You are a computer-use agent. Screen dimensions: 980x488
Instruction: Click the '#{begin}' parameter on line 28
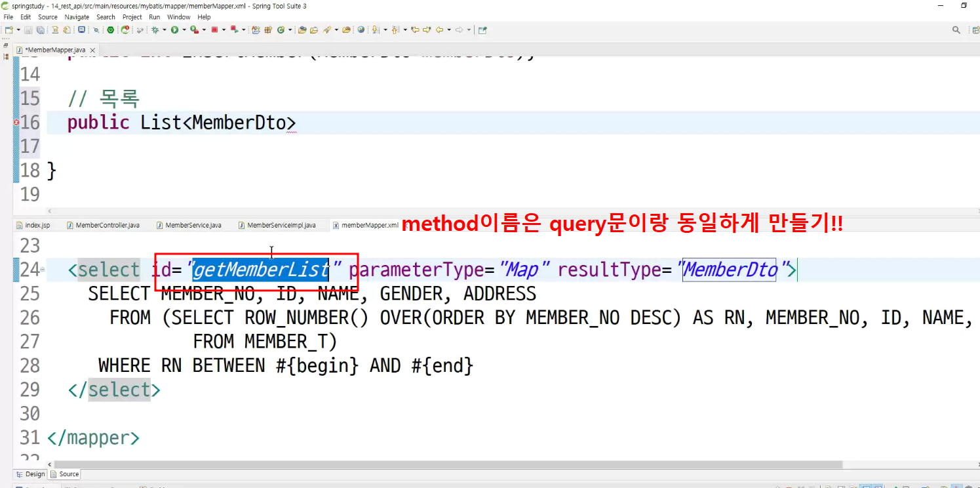[x=317, y=365]
